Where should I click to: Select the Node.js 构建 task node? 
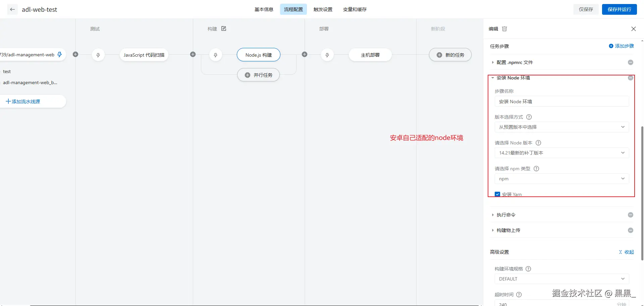pos(259,55)
